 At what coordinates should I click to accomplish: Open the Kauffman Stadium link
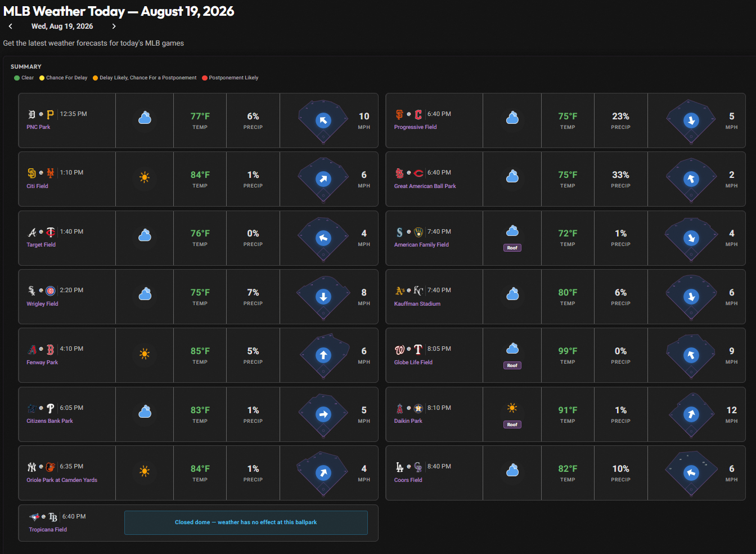click(417, 304)
